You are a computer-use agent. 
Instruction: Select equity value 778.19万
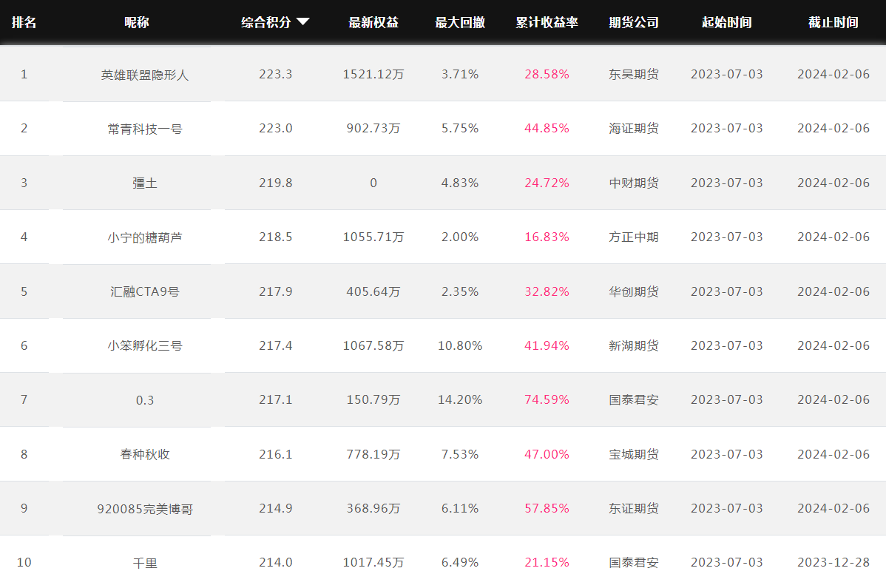pyautogui.click(x=373, y=454)
